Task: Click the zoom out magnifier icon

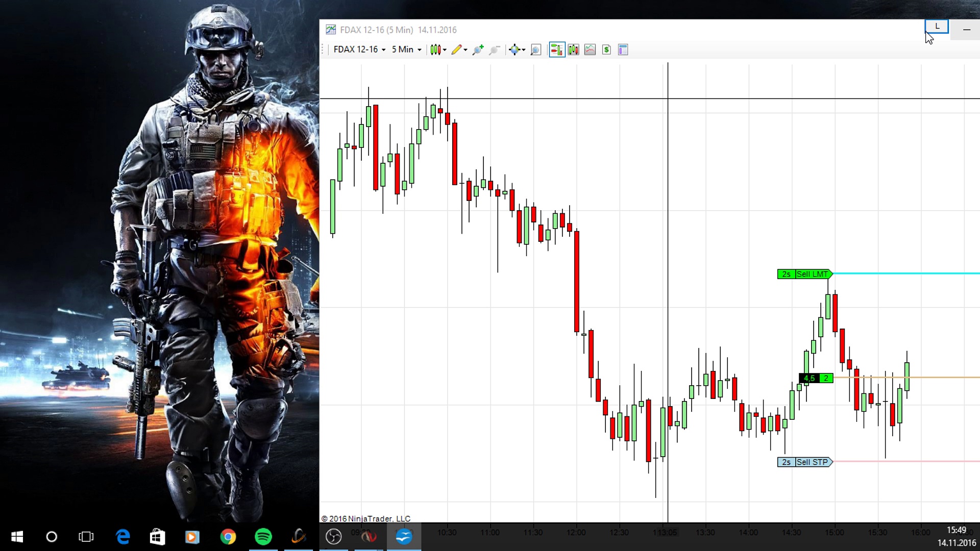Action: tap(494, 49)
